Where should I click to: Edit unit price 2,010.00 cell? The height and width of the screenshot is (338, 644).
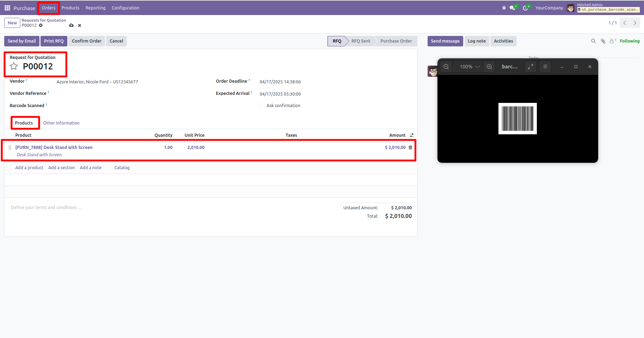click(196, 148)
